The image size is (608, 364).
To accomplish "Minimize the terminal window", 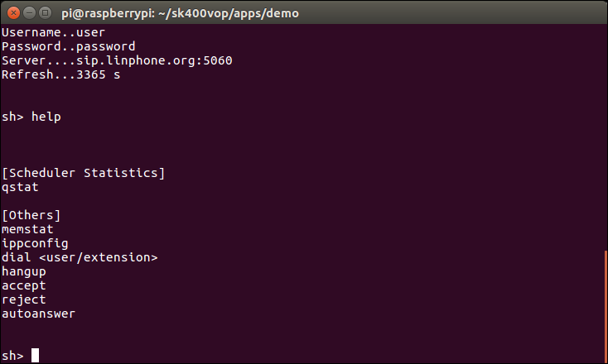I will tap(29, 12).
